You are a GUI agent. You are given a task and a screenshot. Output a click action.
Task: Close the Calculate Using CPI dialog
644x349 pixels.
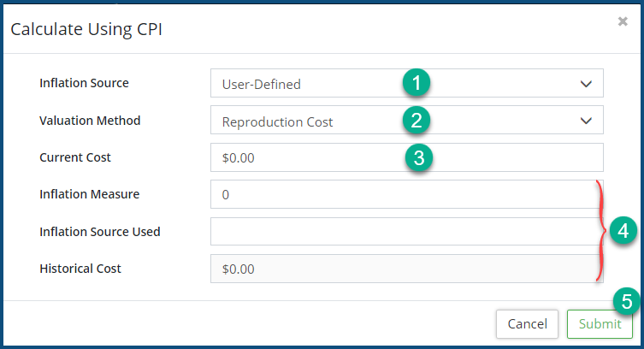click(x=623, y=22)
